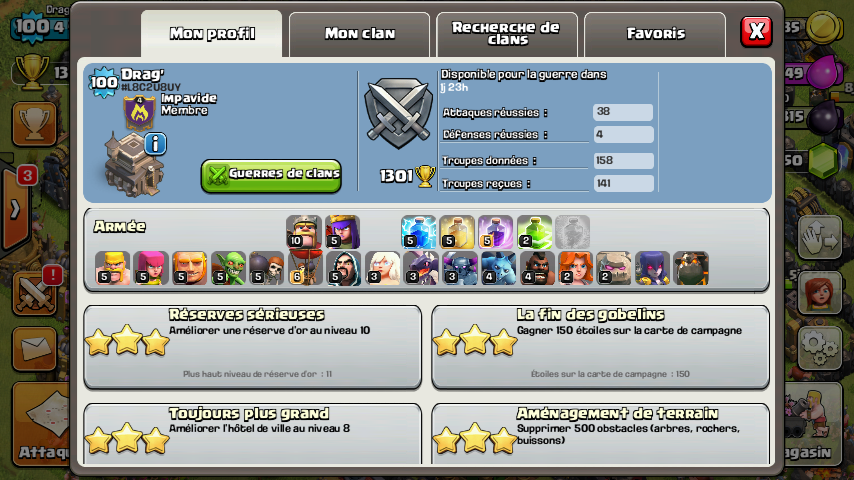Tap the town hall info icon
This screenshot has width=854, height=480.
pos(155,144)
